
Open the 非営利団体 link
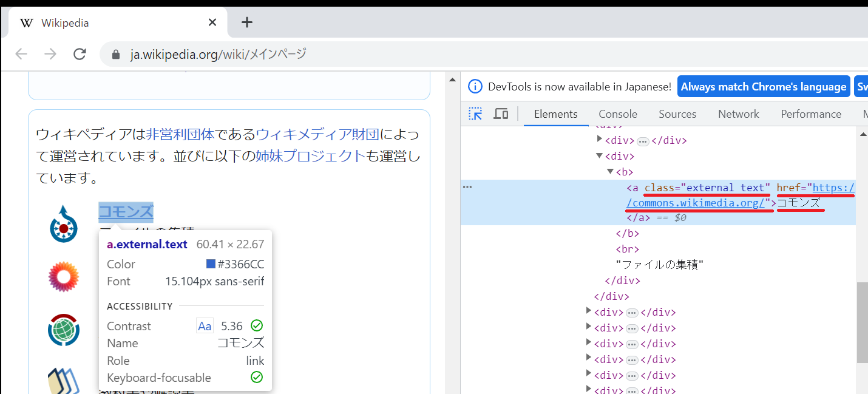[x=180, y=134]
